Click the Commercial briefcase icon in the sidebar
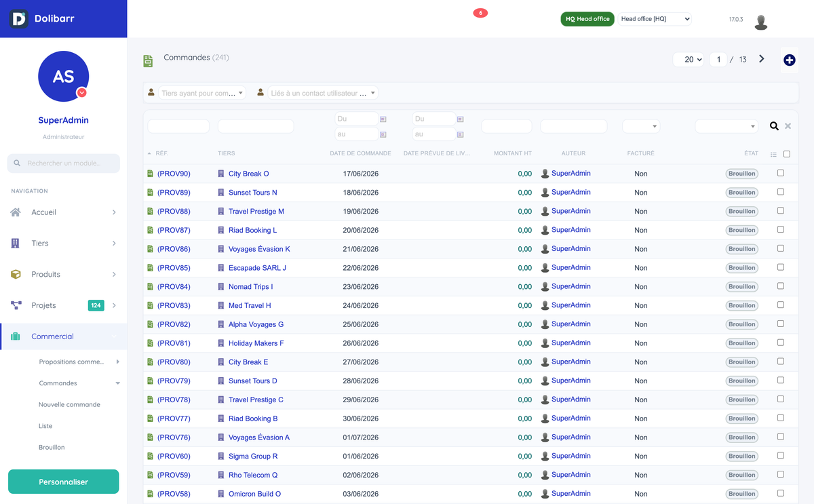The width and height of the screenshot is (814, 504). tap(16, 336)
